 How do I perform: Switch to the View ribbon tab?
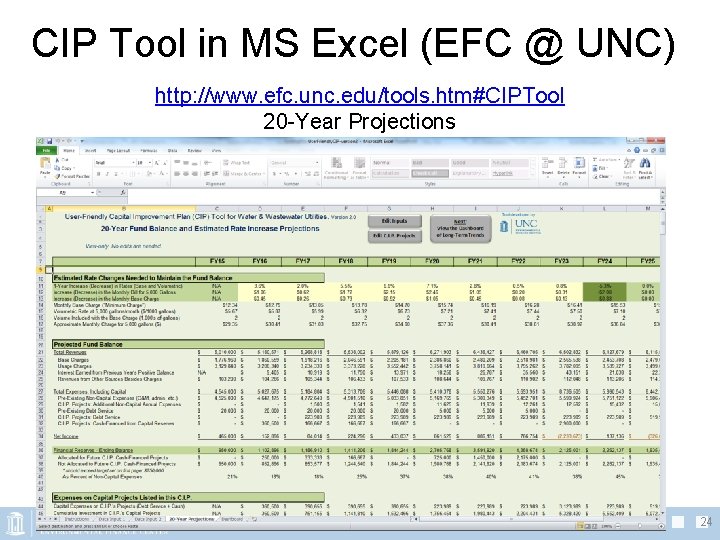pos(216,150)
